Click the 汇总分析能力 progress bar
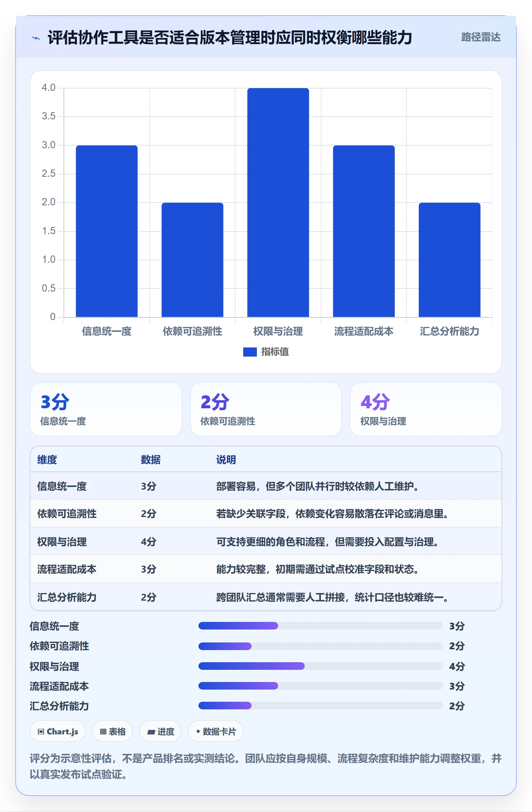This screenshot has height=812, width=532. (320, 706)
